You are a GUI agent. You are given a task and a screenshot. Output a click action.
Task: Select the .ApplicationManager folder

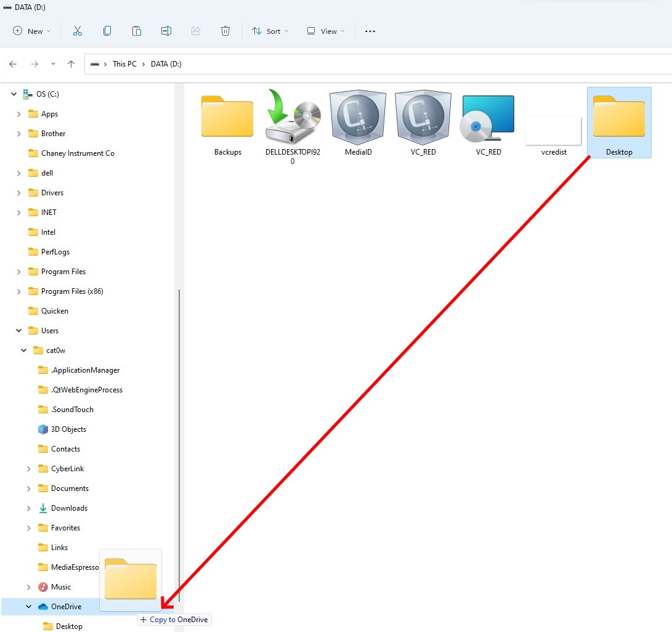tap(79, 370)
